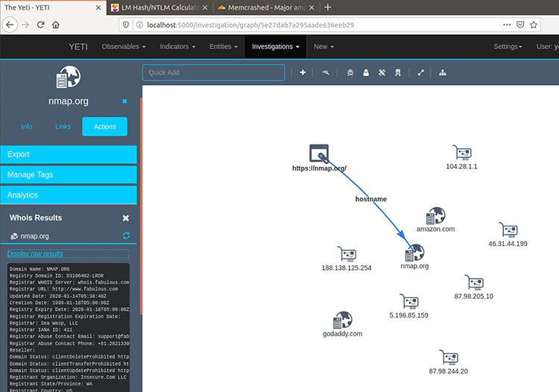
Task: Click the site information icon in address bar
Action: (x=140, y=25)
